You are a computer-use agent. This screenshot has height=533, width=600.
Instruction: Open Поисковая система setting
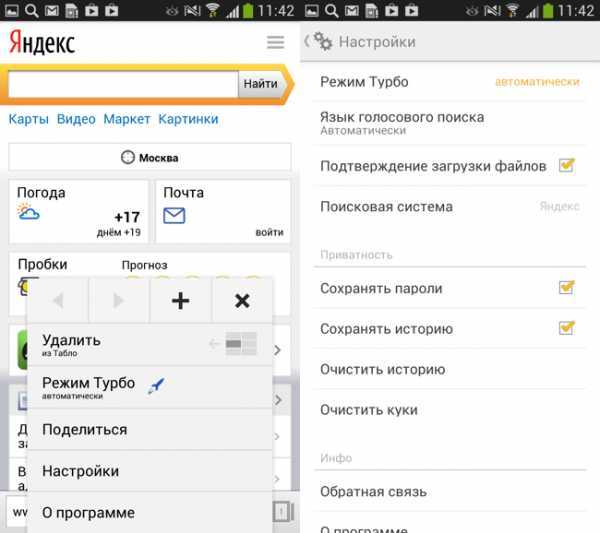pos(450,207)
